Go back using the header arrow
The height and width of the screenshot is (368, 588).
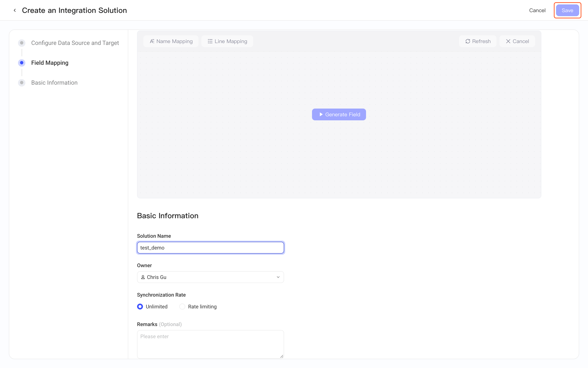[15, 10]
